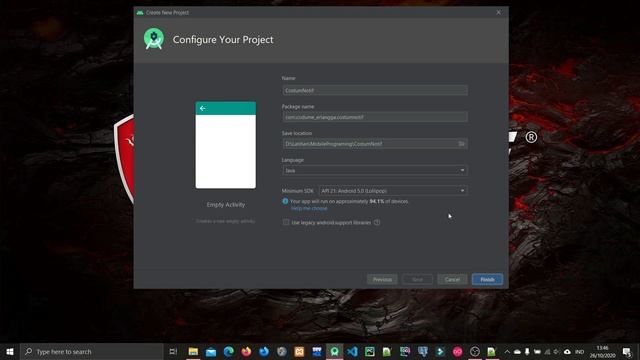The width and height of the screenshot is (640, 360).
Task: Launch Firefox from the taskbar
Action: click(x=246, y=351)
